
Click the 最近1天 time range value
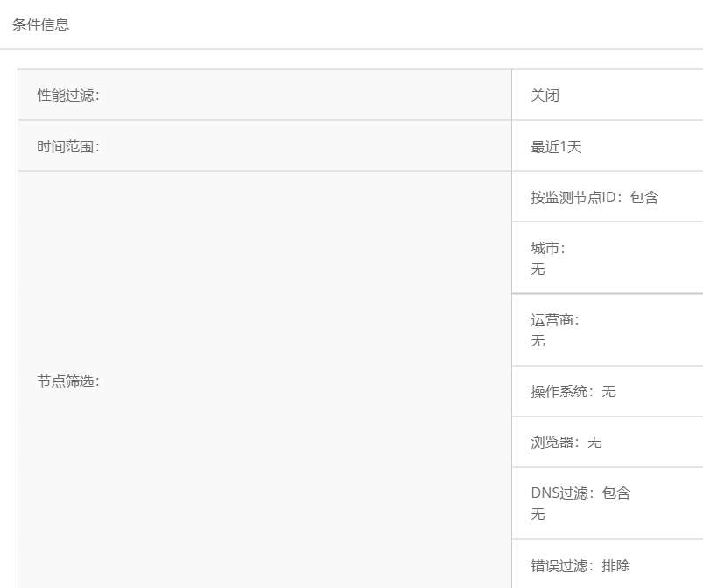point(556,147)
